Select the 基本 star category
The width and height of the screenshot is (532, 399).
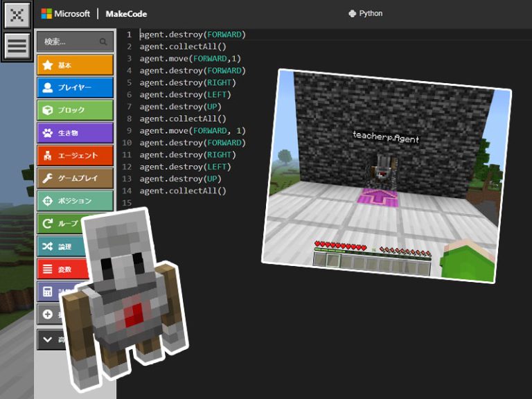point(74,65)
